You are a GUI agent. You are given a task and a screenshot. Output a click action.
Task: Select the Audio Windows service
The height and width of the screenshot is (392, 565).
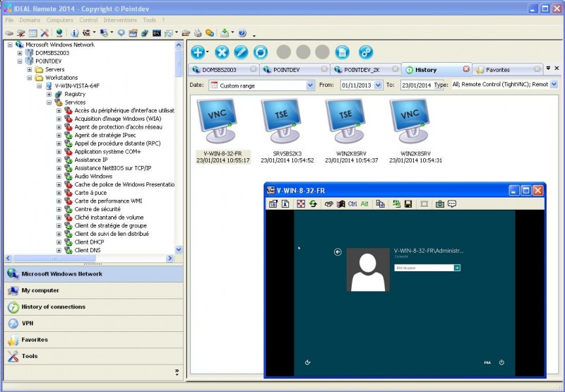click(93, 176)
